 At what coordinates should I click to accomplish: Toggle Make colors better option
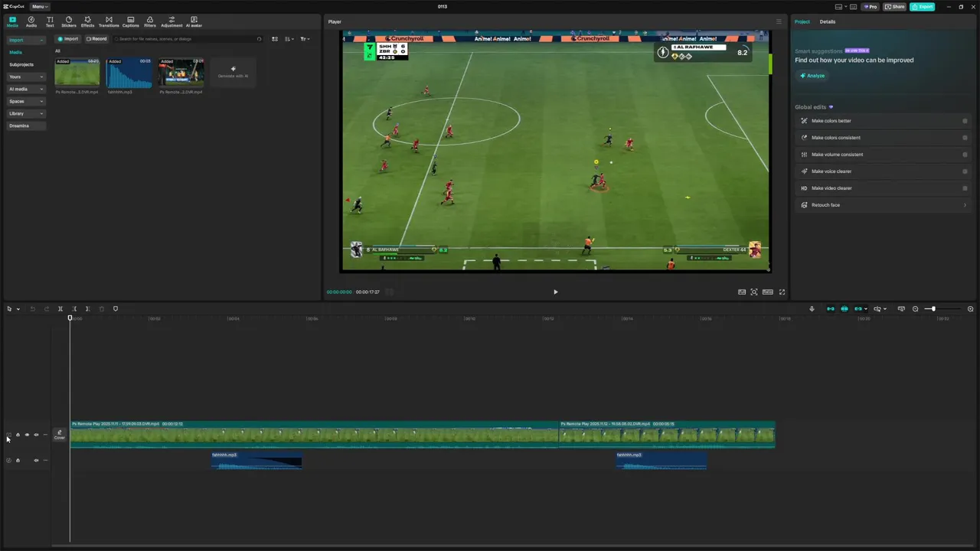click(x=965, y=121)
